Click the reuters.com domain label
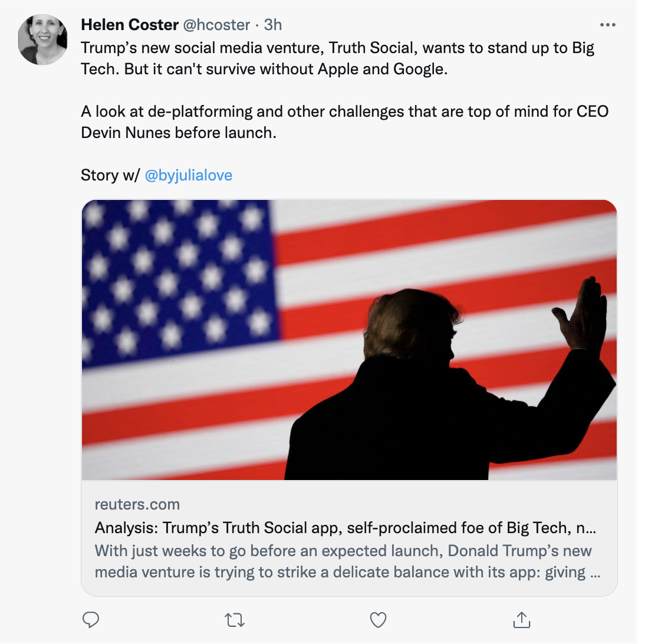 [137, 505]
